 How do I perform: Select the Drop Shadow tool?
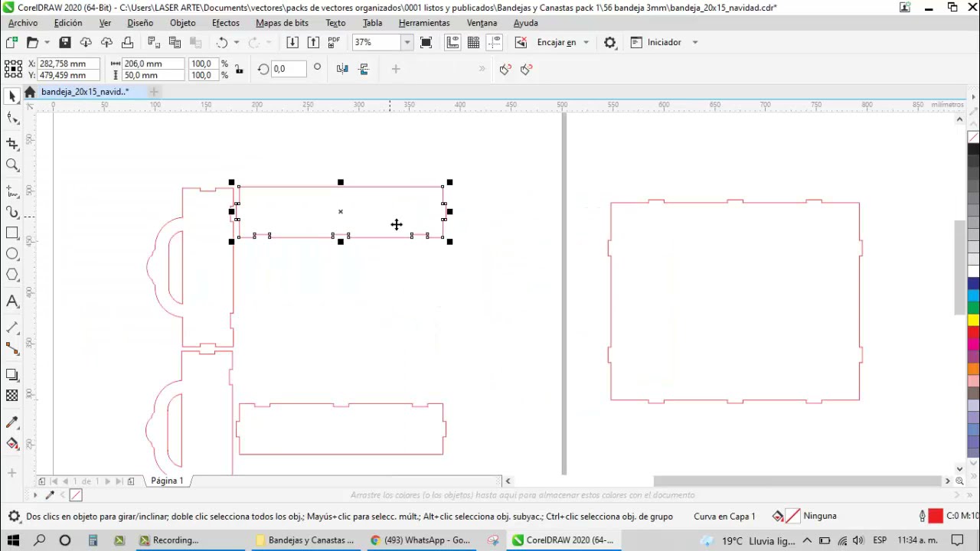(12, 374)
